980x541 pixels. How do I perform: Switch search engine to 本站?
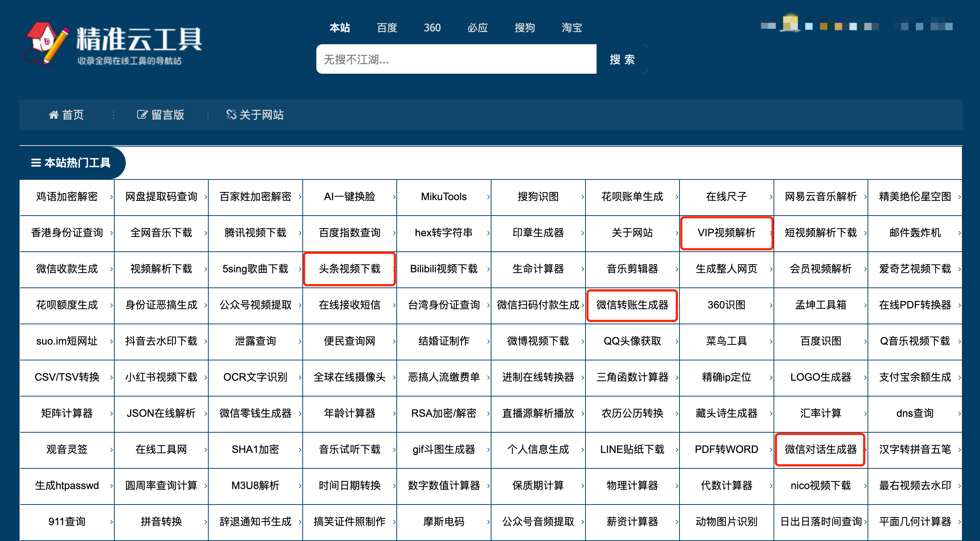(339, 27)
